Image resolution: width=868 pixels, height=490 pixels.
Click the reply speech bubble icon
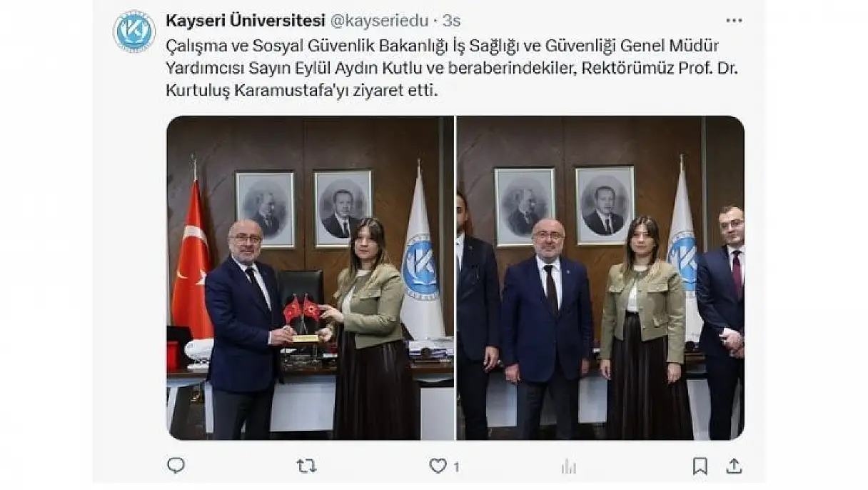[176, 466]
